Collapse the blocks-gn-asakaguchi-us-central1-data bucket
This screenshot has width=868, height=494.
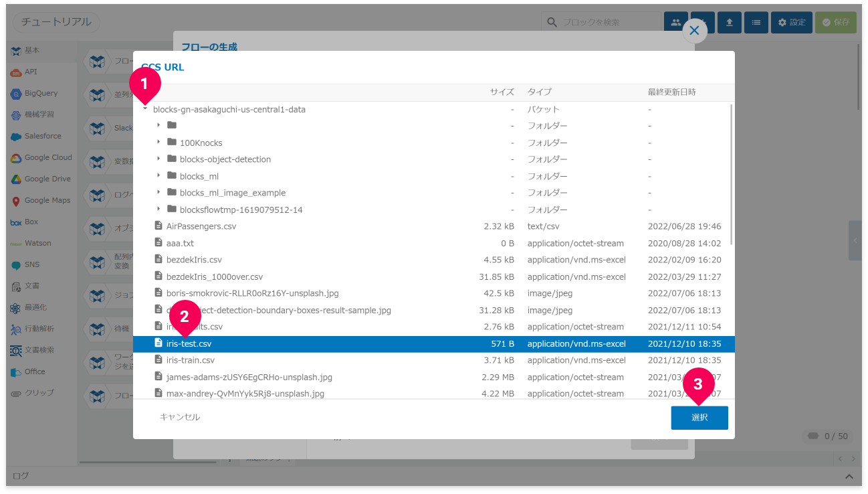click(x=145, y=109)
